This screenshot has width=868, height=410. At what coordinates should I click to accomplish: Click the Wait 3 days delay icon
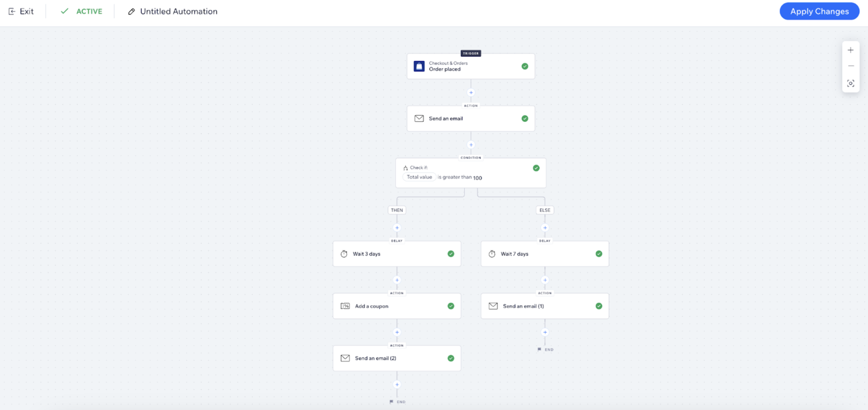[x=344, y=253]
